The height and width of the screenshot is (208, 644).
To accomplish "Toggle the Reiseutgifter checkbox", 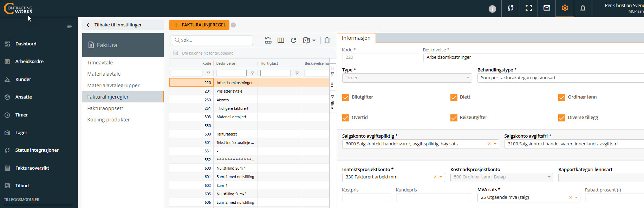I will coord(454,118).
